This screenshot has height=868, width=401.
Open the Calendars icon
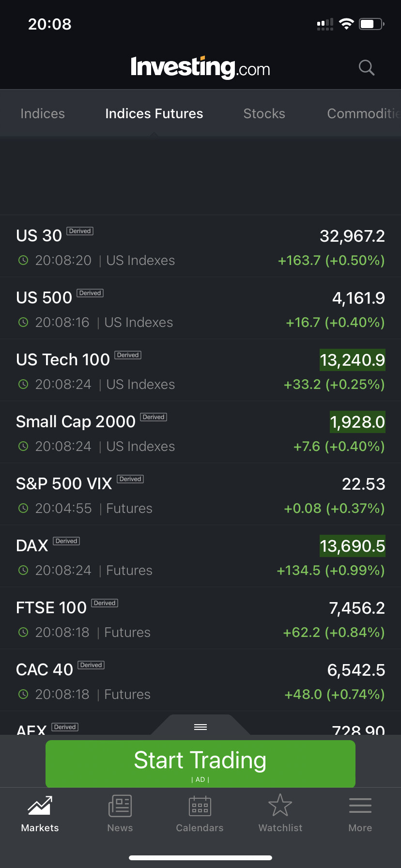pyautogui.click(x=200, y=806)
